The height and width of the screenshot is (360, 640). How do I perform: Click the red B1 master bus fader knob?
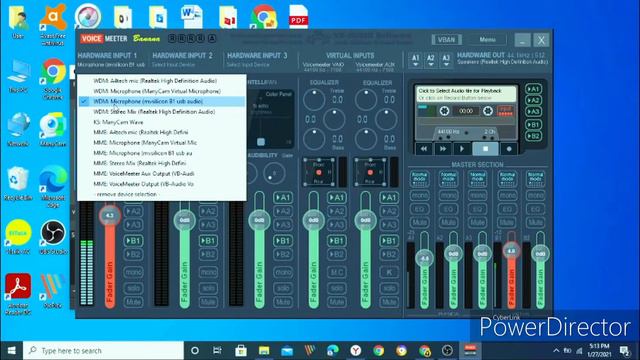(x=511, y=251)
